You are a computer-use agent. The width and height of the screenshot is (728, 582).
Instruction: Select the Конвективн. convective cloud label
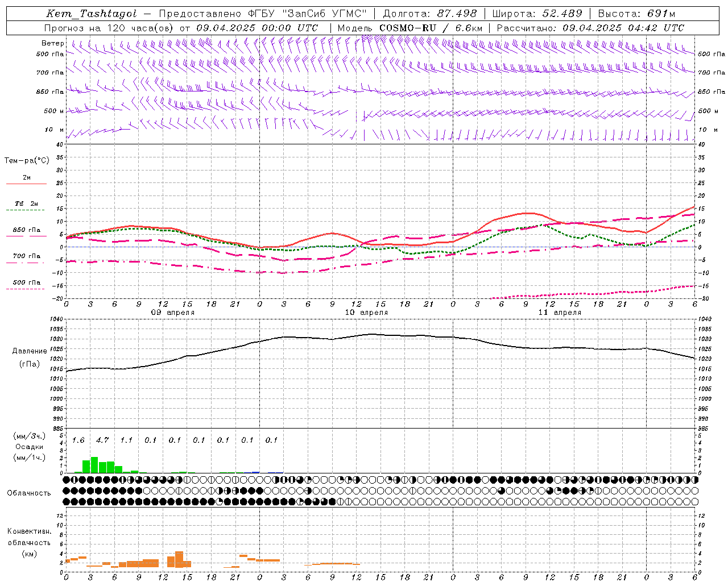[29, 531]
